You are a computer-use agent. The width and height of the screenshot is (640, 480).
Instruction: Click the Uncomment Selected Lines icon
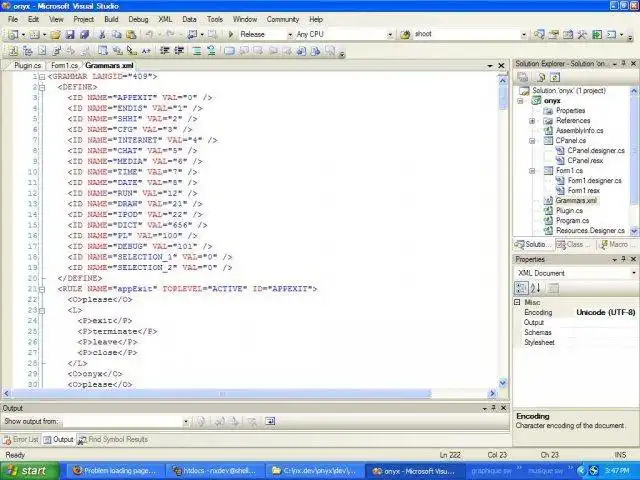(x=211, y=51)
